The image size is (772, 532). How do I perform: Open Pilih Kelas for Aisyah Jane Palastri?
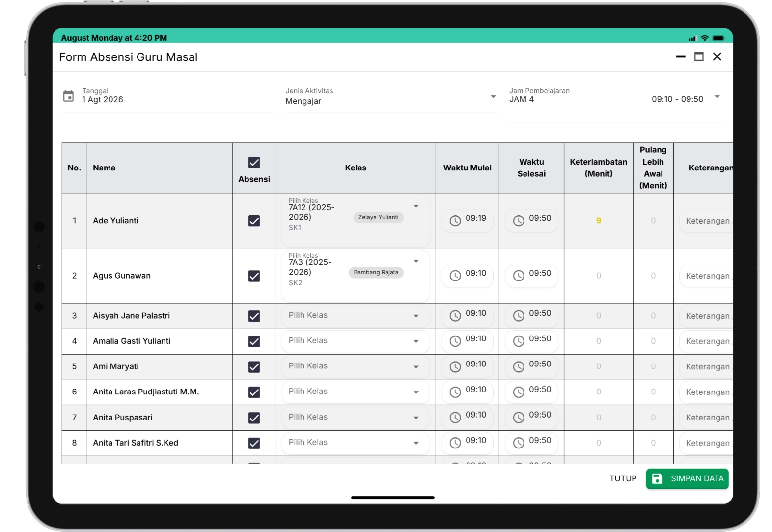point(356,316)
